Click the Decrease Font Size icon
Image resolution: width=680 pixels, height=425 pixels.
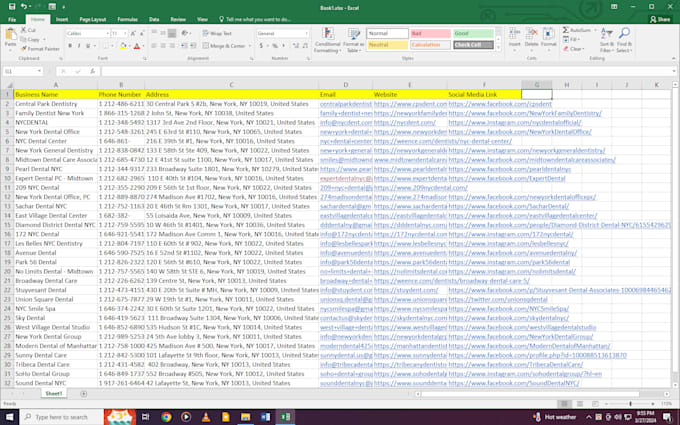pos(142,33)
